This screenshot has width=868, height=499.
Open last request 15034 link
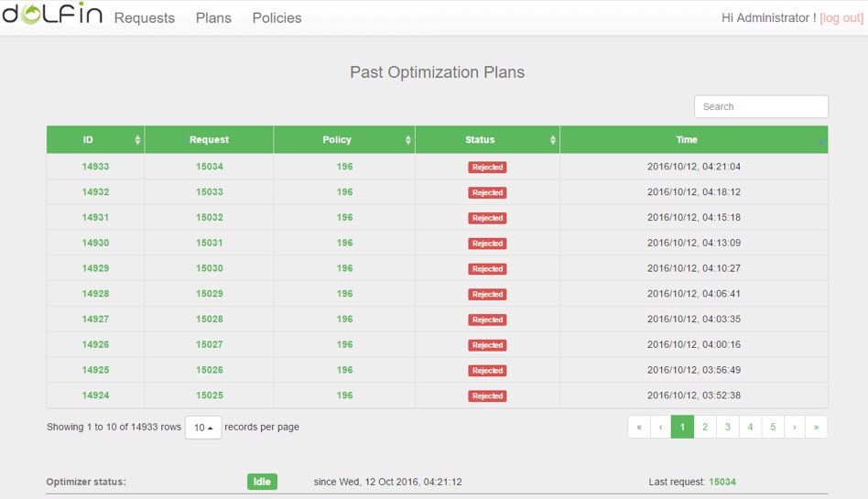(722, 482)
